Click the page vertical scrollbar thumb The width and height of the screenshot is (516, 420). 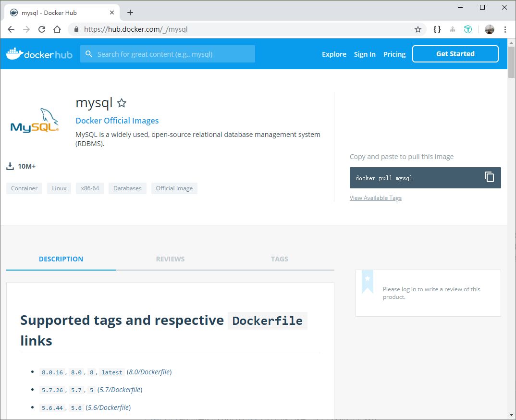[x=511, y=62]
